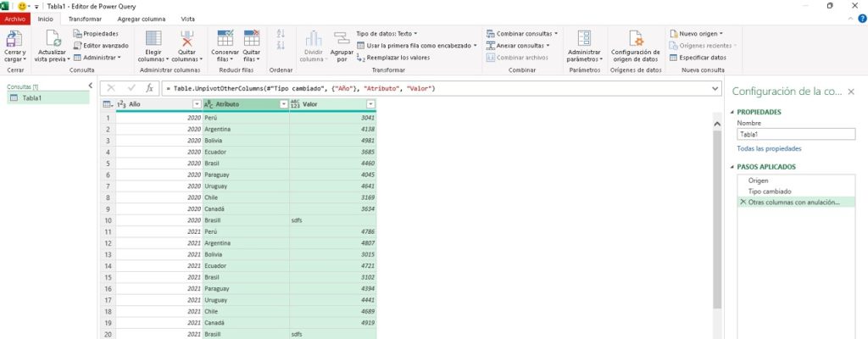Open the Editor avanzado

pyautogui.click(x=101, y=46)
